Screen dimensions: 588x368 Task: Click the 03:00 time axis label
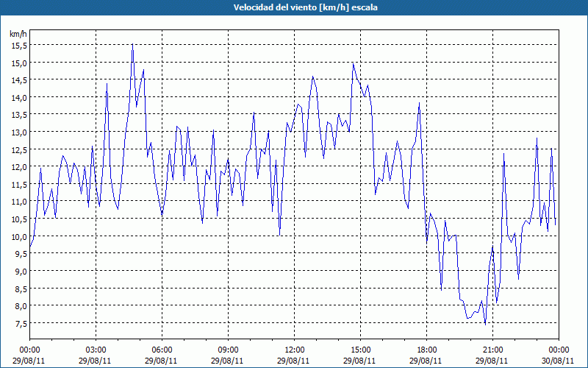click(96, 350)
